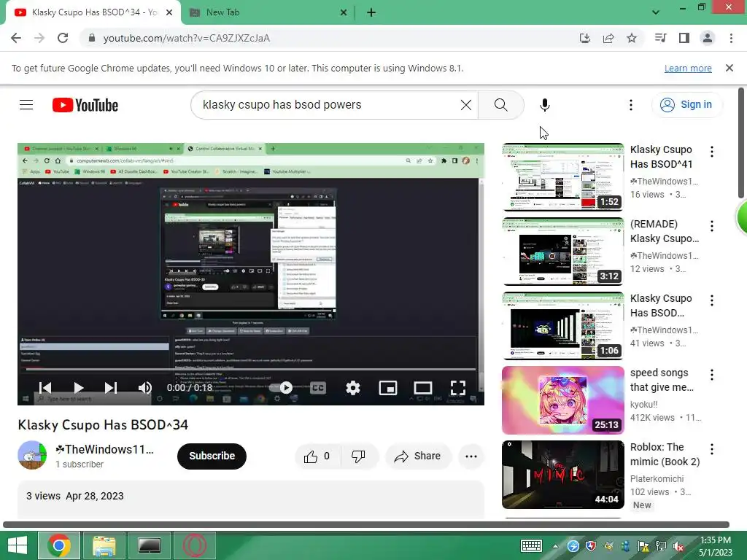747x560 pixels.
Task: Open Klasky Csupo Has BSOD^41 thumbnail
Action: coord(562,176)
